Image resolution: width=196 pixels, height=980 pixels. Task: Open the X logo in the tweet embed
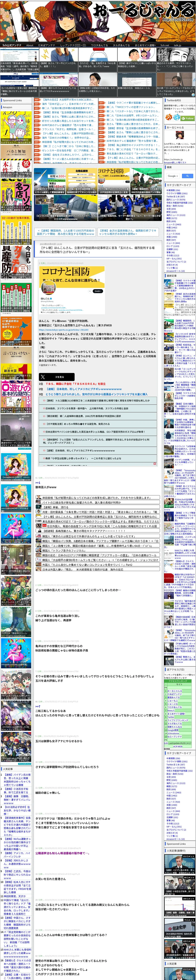tap(43, 377)
